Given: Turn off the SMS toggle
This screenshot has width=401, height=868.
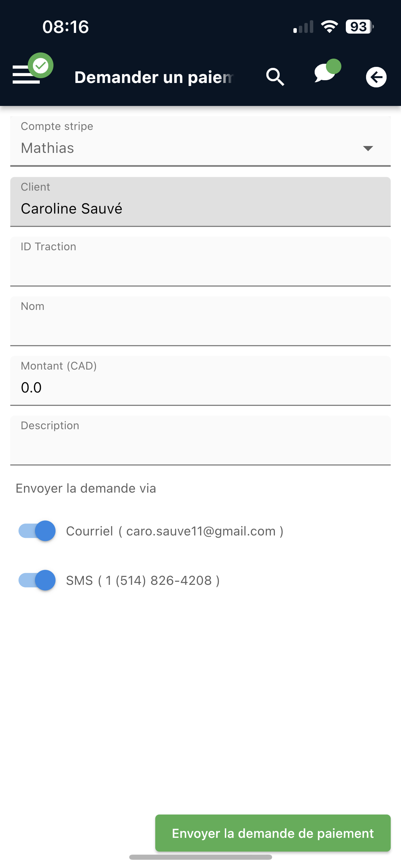Looking at the screenshot, I should pos(37,580).
